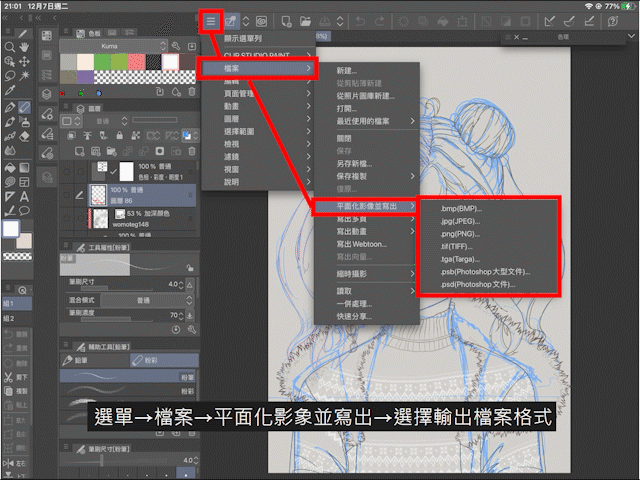Open the help question mark icon

(x=613, y=21)
